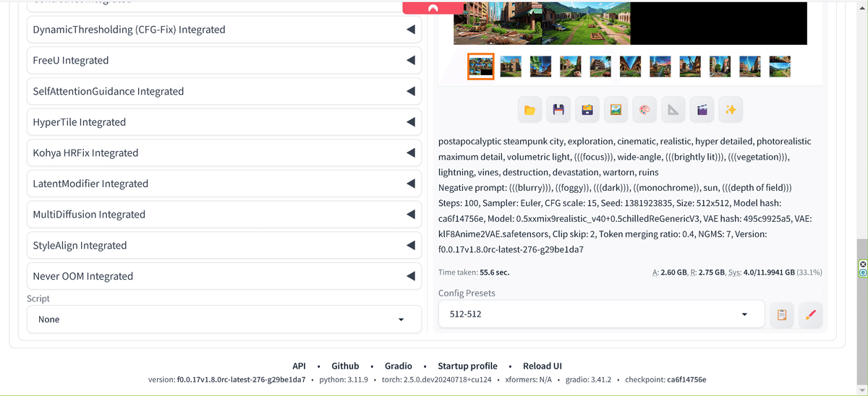Click the page vertical scrollbar thumb
Image resolution: width=868 pixels, height=396 pixels.
862,311
